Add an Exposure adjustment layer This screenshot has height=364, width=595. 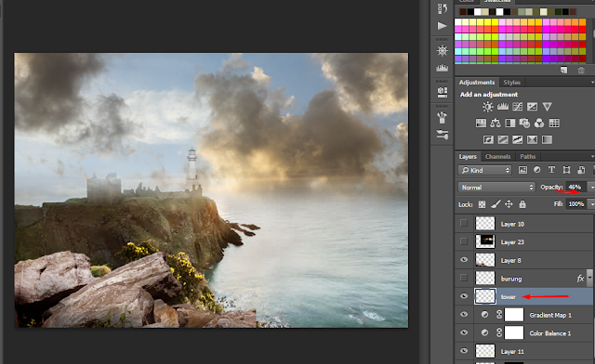[x=533, y=107]
